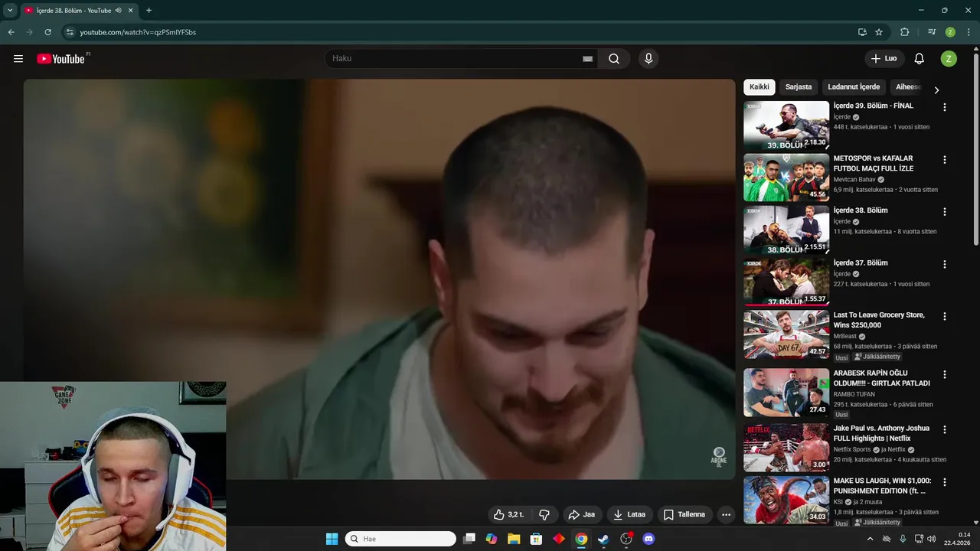Open METOSPOR vs KAFALAR video title
The height and width of the screenshot is (551, 980).
873,163
